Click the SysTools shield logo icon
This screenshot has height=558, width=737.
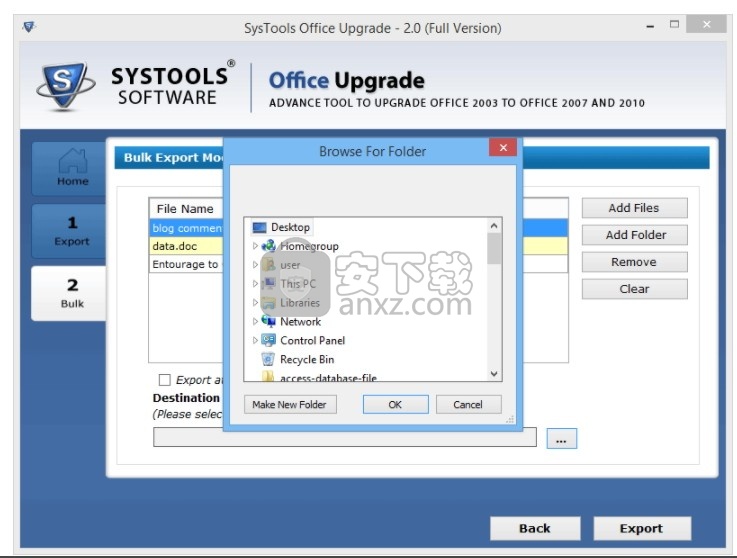pos(65,86)
